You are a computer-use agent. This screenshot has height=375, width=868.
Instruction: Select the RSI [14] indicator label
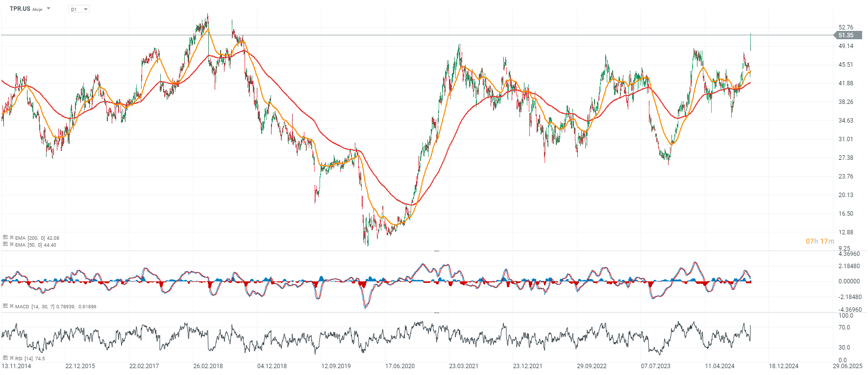tap(24, 359)
